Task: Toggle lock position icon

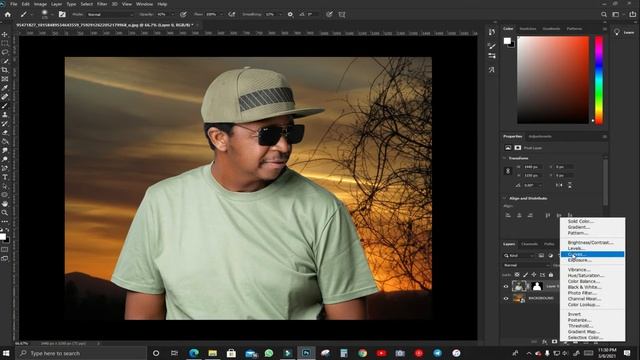Action: point(534,275)
